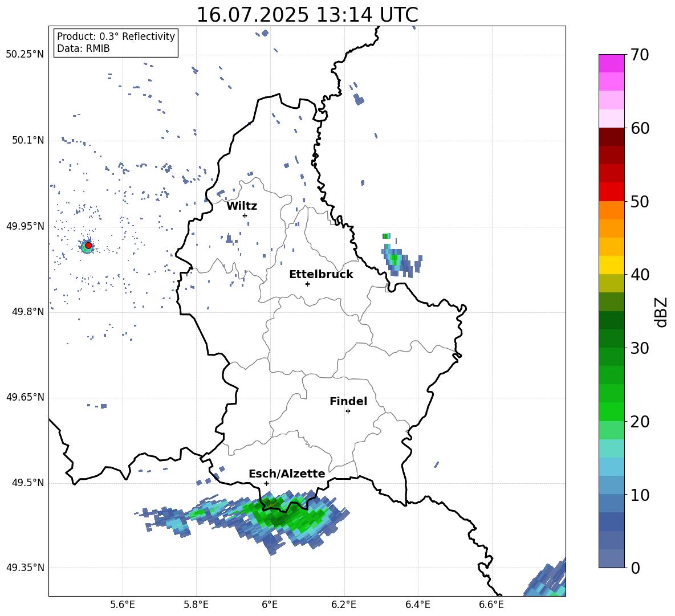Viewport: 675px width, 616px height.
Task: Click the 49.5°N latitude label
Action: click(x=28, y=483)
